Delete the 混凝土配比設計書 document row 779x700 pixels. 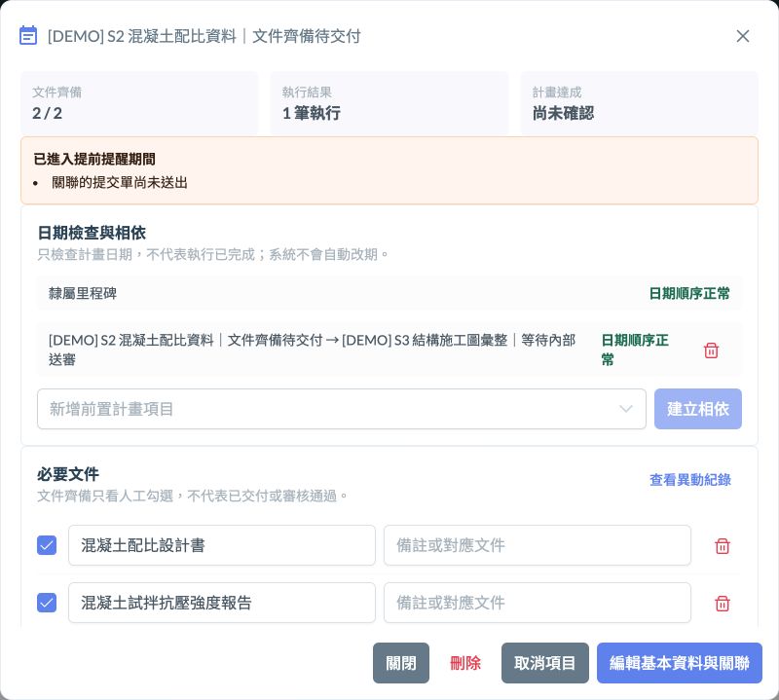pos(722,545)
